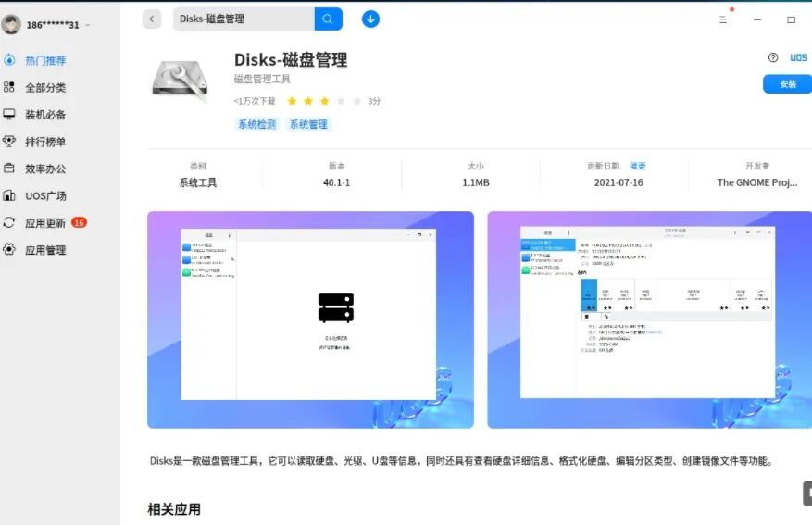812x525 pixels.
Task: Click the UOS logo link
Action: pyautogui.click(x=798, y=57)
